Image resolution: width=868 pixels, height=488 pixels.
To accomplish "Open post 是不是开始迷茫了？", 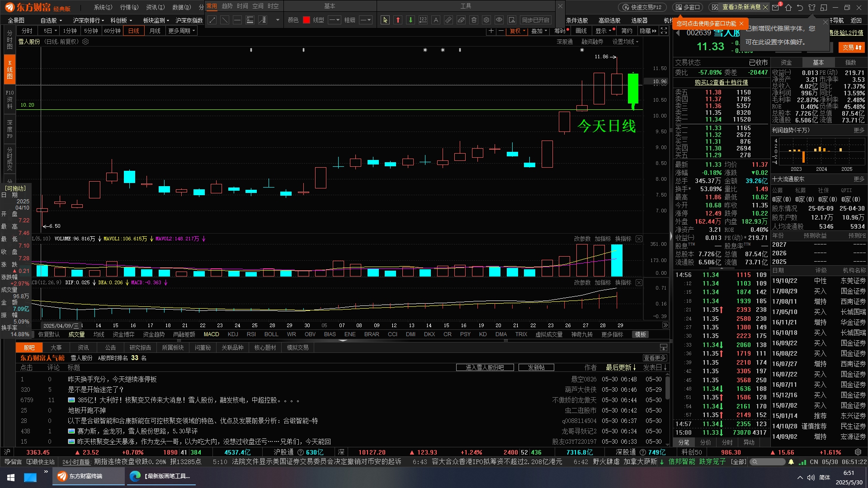I will click(96, 389).
